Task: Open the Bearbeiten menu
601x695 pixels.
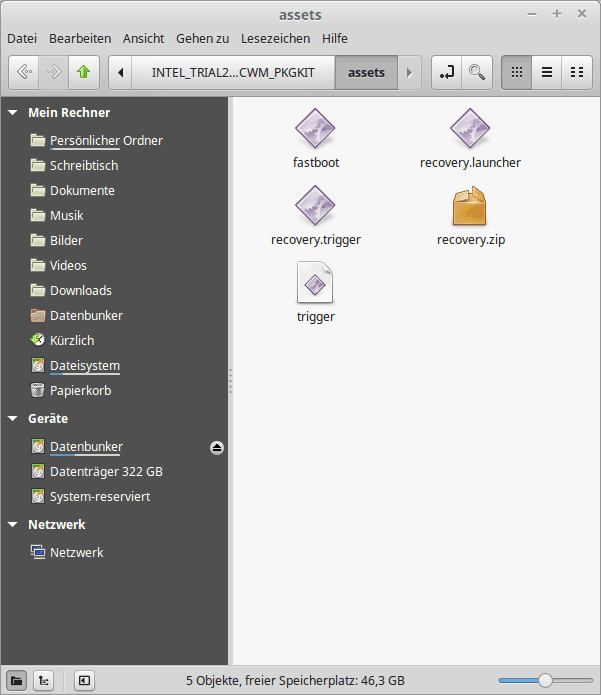Action: click(80, 39)
